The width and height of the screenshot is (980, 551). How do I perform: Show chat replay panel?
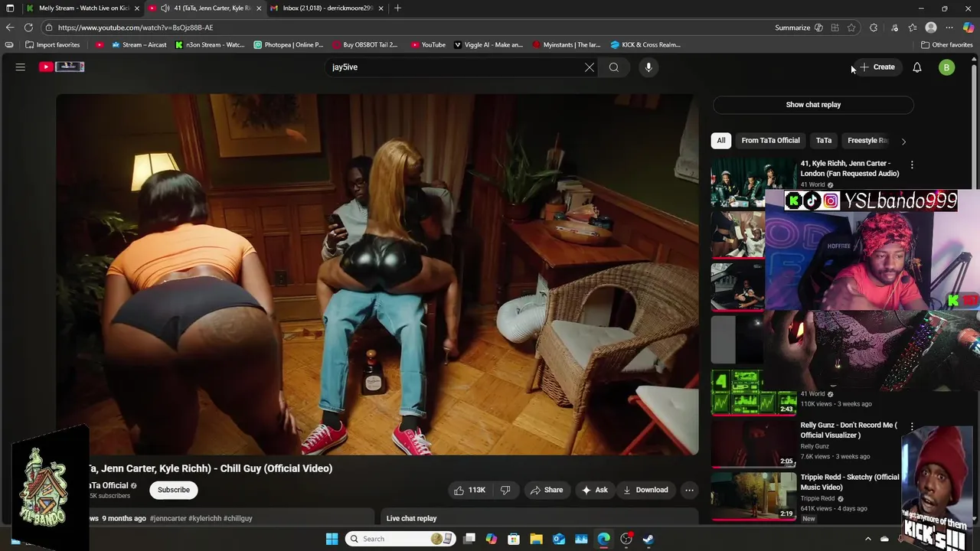[813, 105]
